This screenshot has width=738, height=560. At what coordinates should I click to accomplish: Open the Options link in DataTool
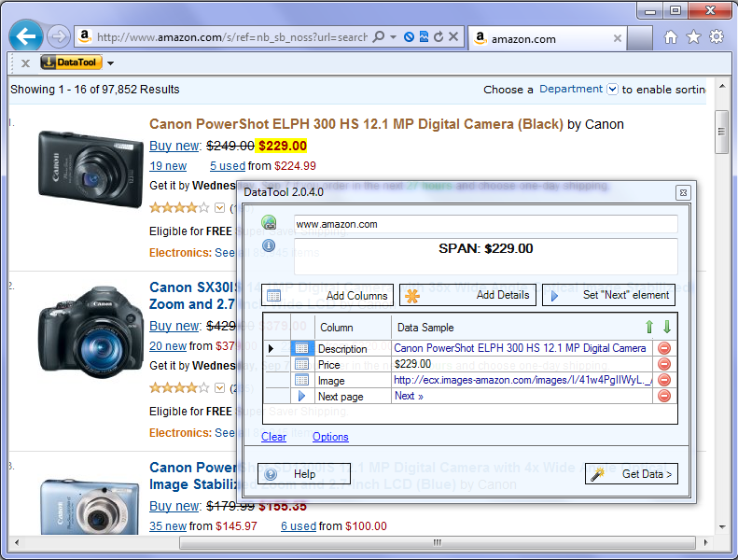pyautogui.click(x=330, y=437)
